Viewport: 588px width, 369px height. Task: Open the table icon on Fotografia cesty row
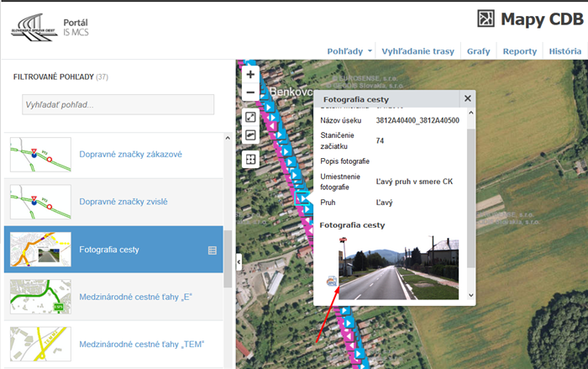point(213,250)
